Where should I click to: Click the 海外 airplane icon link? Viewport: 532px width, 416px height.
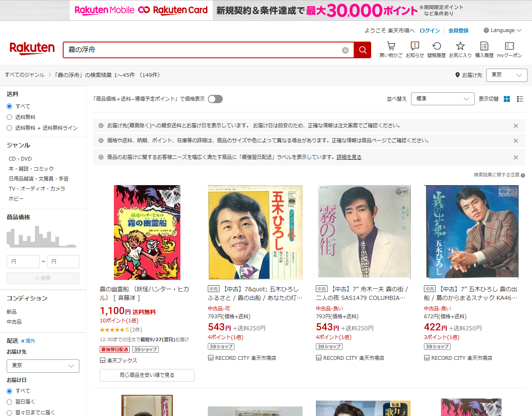[x=28, y=341]
